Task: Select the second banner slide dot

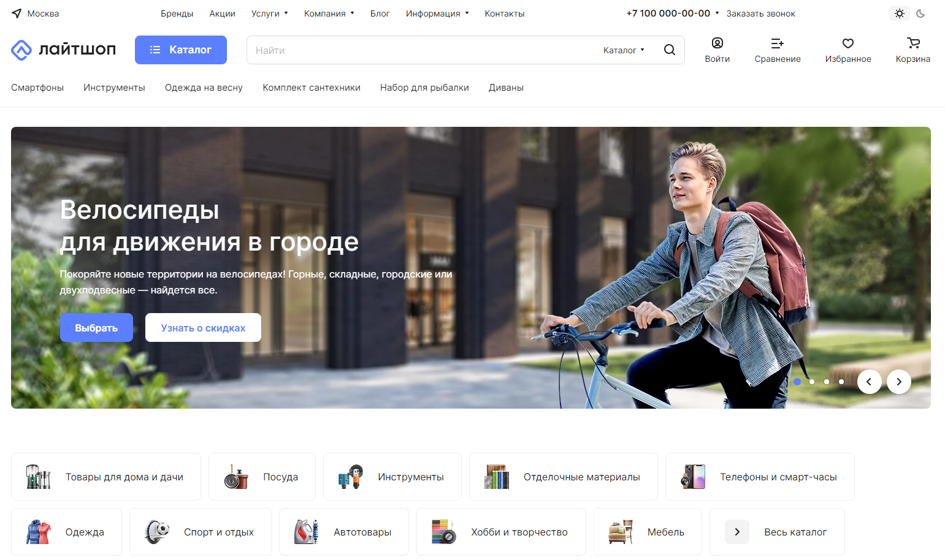Action: point(812,382)
